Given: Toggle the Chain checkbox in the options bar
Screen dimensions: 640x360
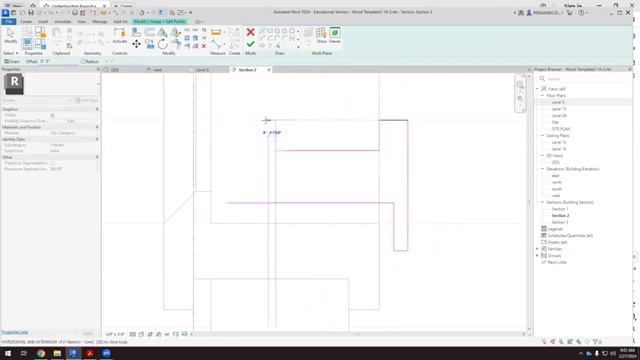Looking at the screenshot, I should [x=7, y=62].
